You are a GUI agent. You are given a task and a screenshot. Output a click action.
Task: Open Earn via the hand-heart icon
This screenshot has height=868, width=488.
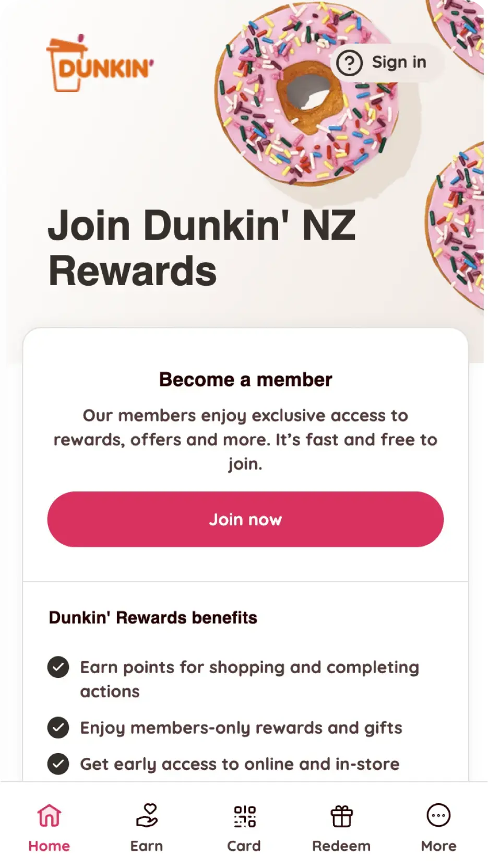(147, 816)
